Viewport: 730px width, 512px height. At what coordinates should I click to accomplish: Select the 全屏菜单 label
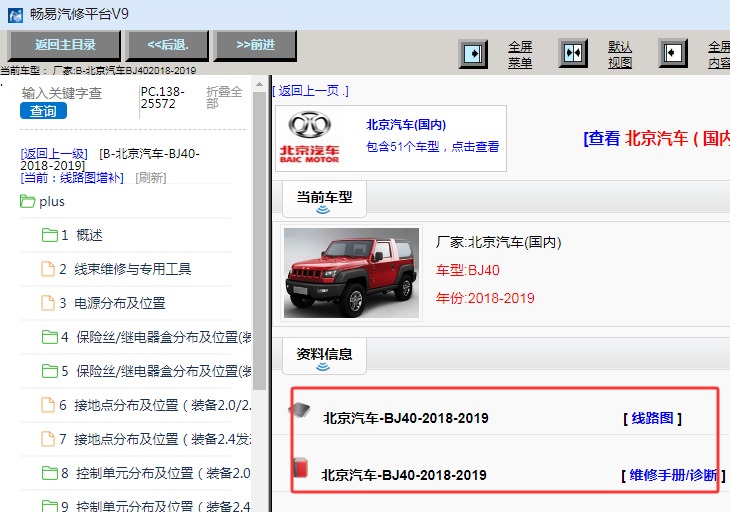(520, 54)
